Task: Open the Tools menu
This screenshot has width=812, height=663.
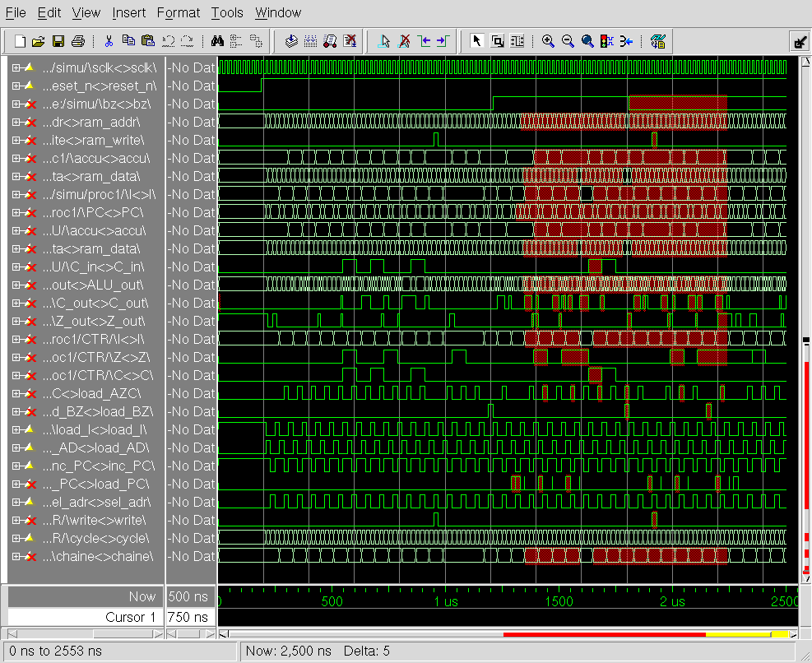Action: (227, 12)
